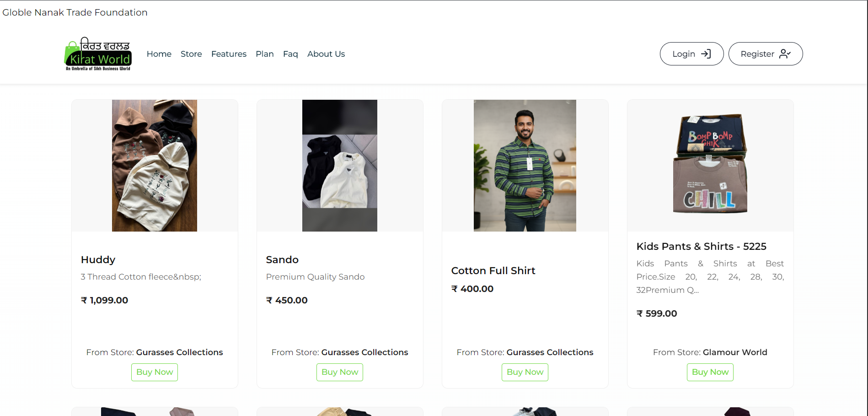The image size is (868, 416).
Task: Open the Faq section
Action: coord(290,54)
